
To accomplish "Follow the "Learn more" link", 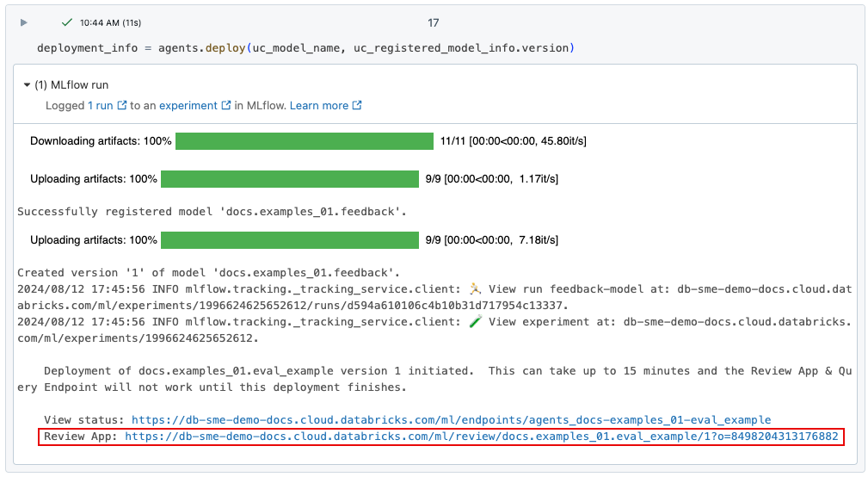I will (318, 106).
